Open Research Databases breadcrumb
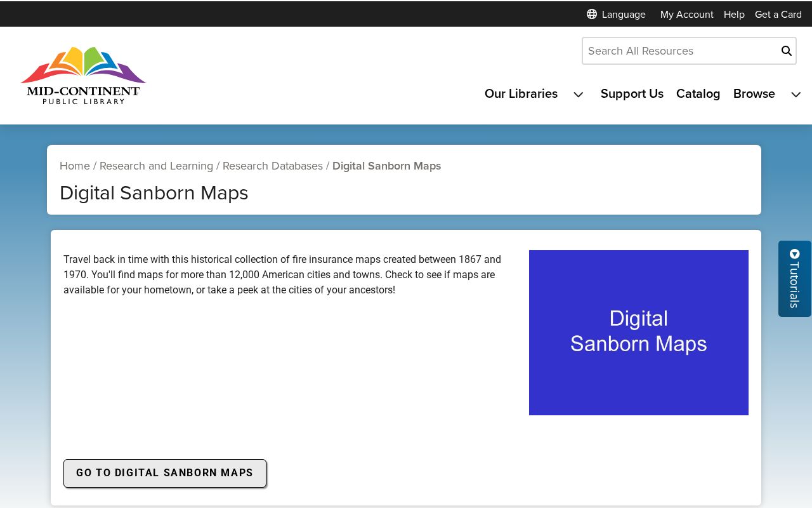This screenshot has height=508, width=812. coord(273,166)
